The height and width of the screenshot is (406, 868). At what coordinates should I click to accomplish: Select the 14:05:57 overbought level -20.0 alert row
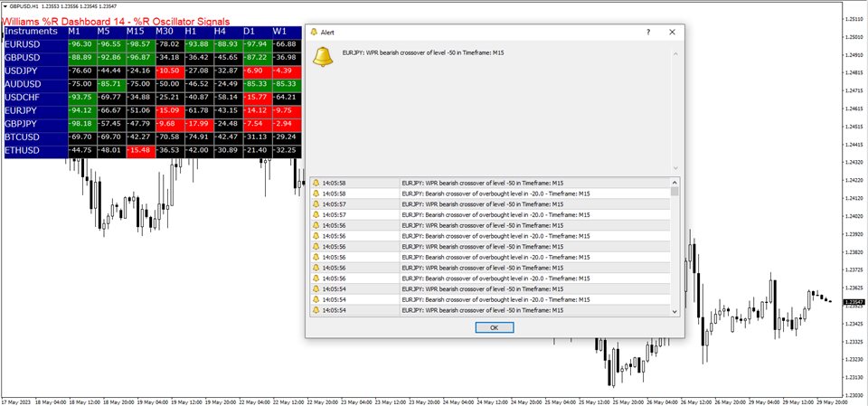pos(490,214)
